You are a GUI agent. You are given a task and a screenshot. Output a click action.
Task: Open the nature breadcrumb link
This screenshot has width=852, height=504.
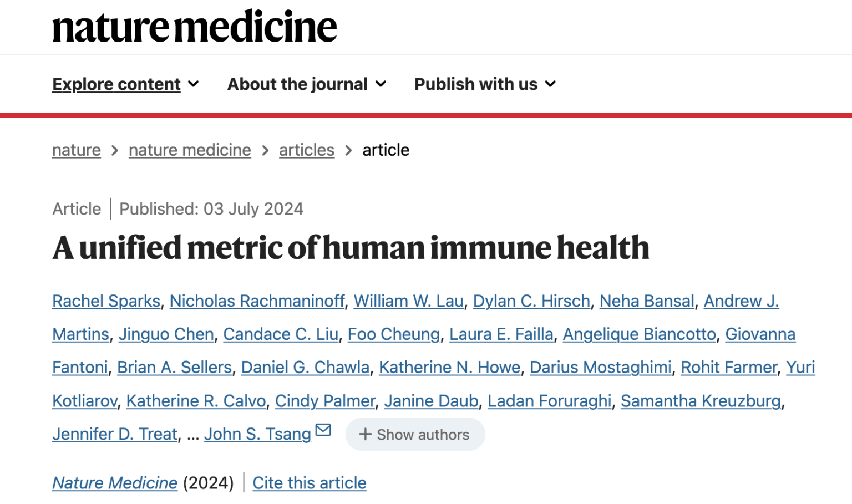[76, 150]
